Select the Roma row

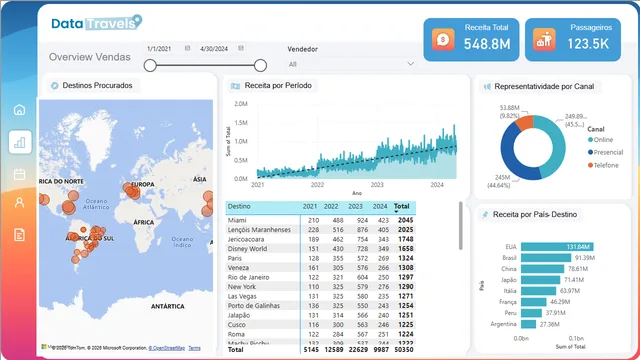tap(321, 334)
